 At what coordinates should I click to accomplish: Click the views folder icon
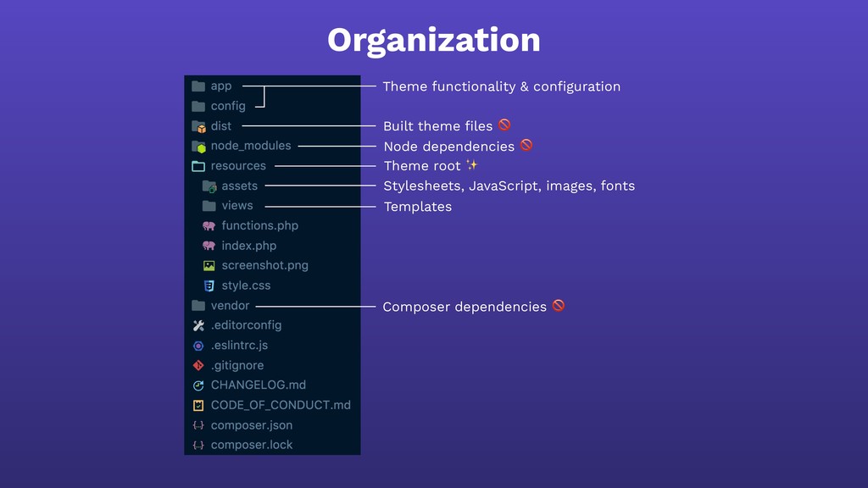[209, 206]
